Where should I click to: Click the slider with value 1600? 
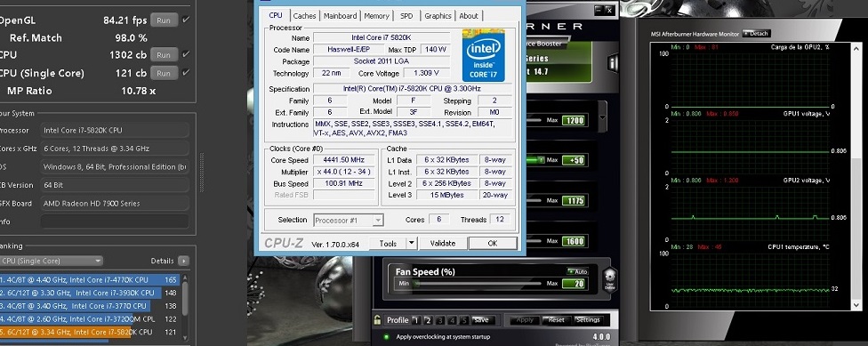(534, 241)
